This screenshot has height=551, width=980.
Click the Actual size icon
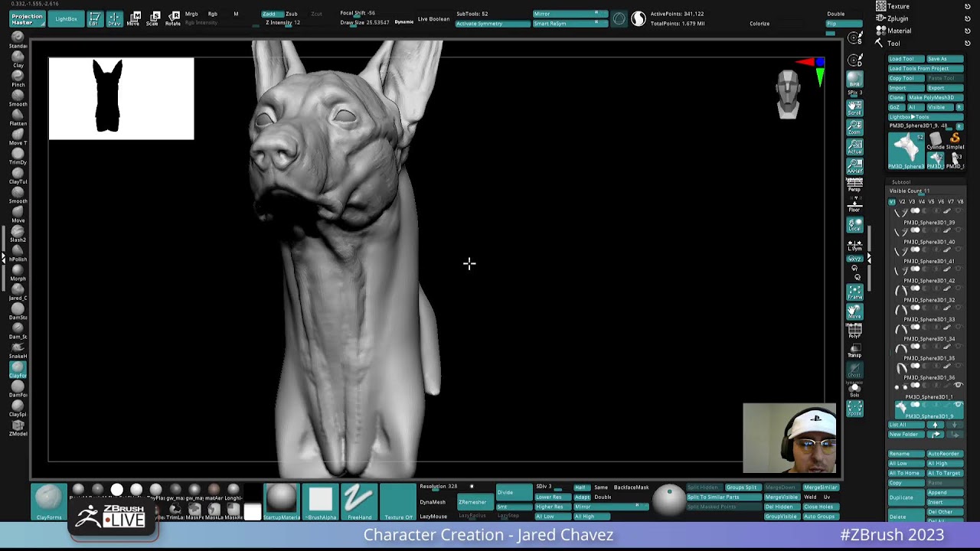click(x=854, y=145)
